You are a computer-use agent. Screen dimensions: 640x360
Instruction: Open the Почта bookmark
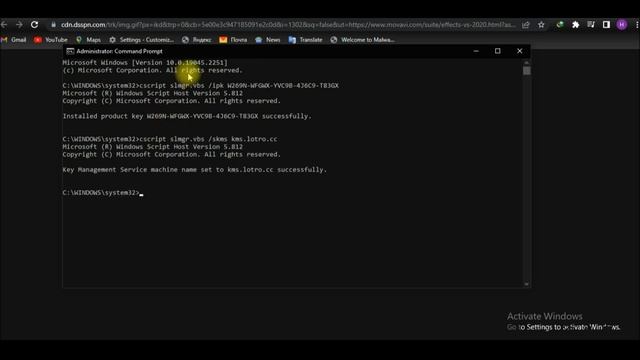pos(233,40)
